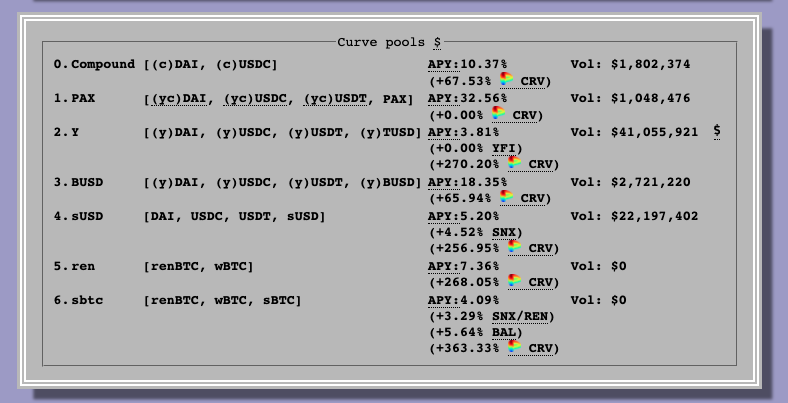Click (yc)USDT token in PAX row
Image resolution: width=788 pixels, height=403 pixels.
point(335,99)
